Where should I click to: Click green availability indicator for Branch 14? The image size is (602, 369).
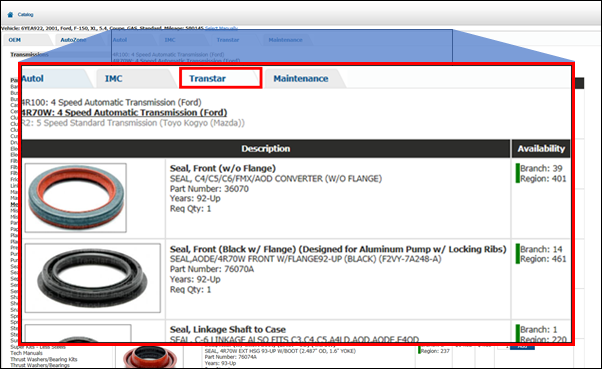coord(518,254)
